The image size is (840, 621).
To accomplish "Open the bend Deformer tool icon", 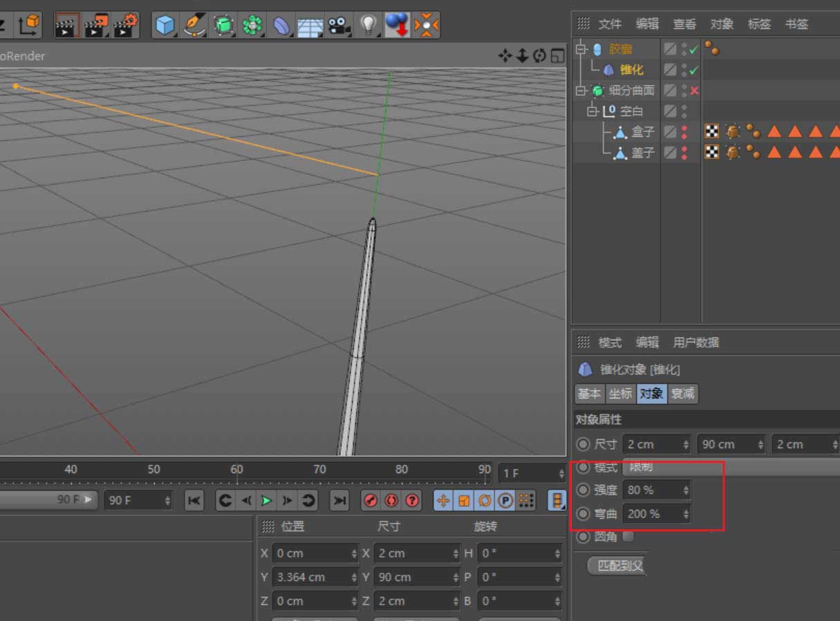I will click(x=281, y=26).
